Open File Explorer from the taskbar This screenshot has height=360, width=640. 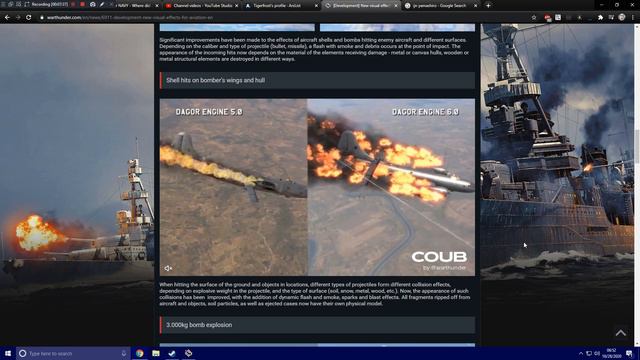pos(156,353)
